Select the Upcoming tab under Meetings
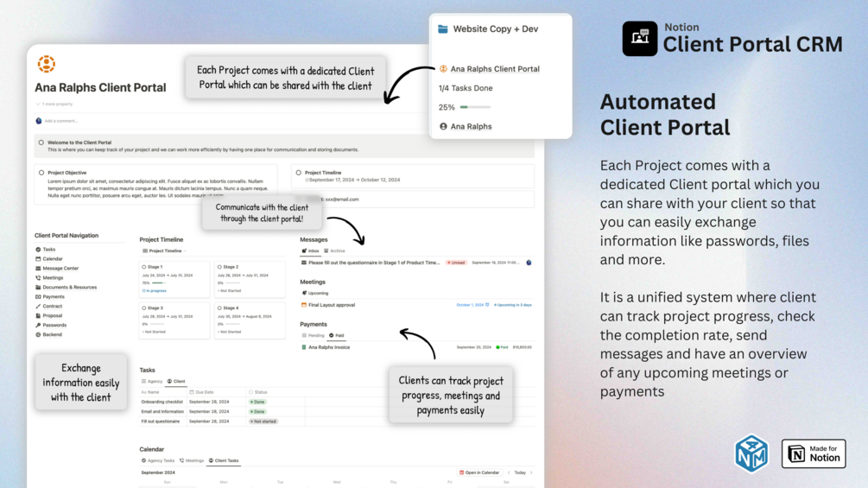The width and height of the screenshot is (868, 488). tap(315, 294)
